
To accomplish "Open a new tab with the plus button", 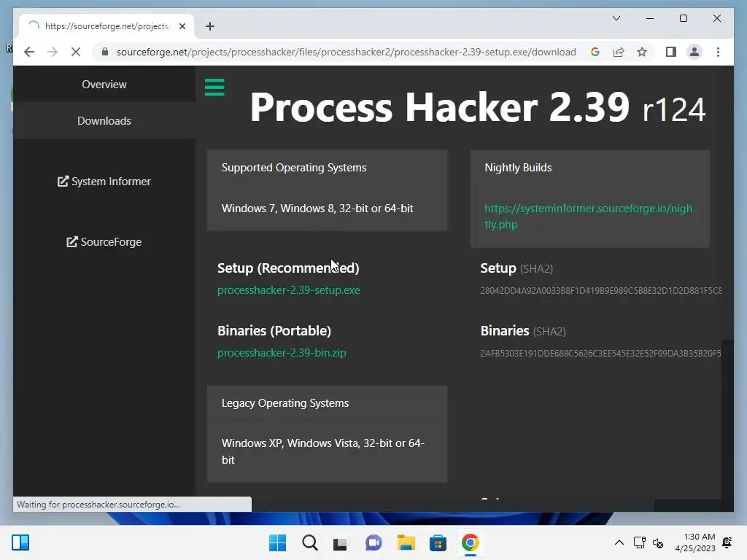I will 210,26.
